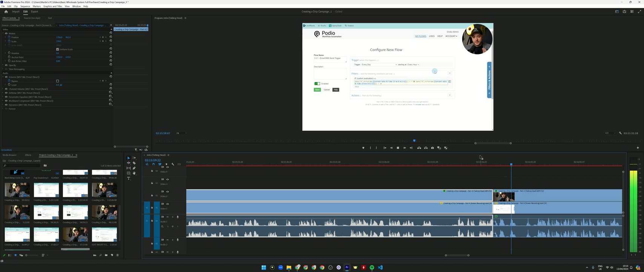This screenshot has height=272, width=644.
Task: Expand the Parametric Equalizer effect
Action: 3,97
